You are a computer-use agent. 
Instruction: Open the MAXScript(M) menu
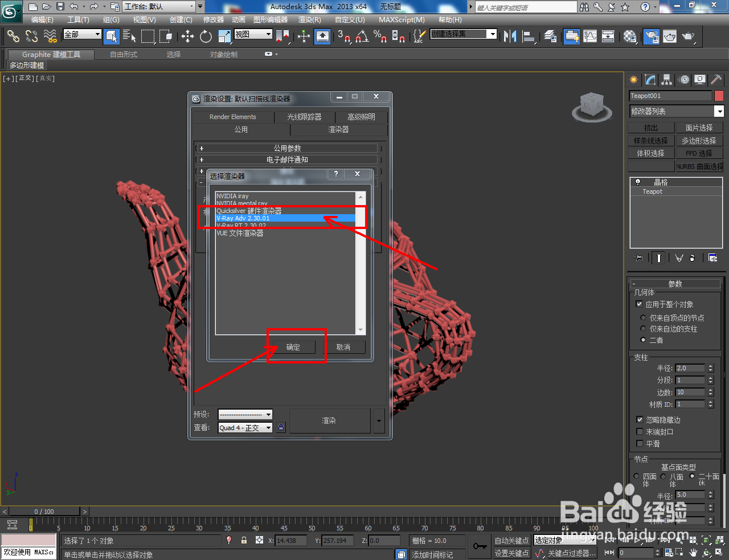tap(402, 20)
